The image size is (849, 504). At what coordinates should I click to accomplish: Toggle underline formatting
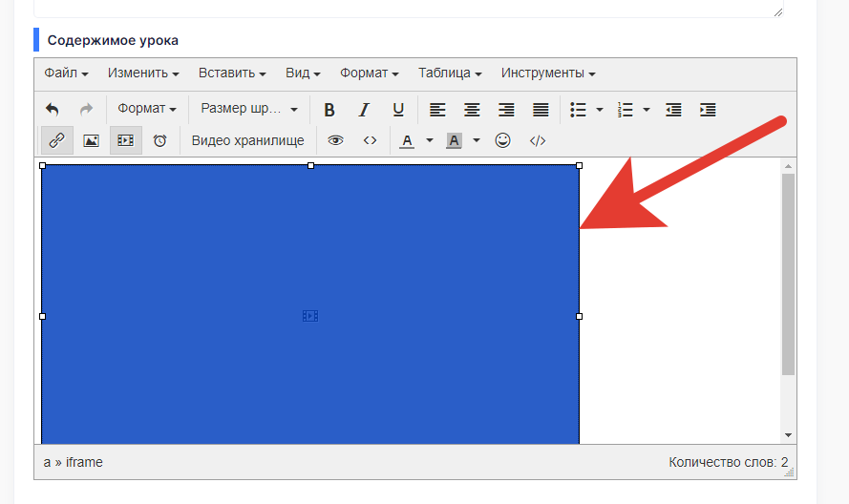[398, 110]
